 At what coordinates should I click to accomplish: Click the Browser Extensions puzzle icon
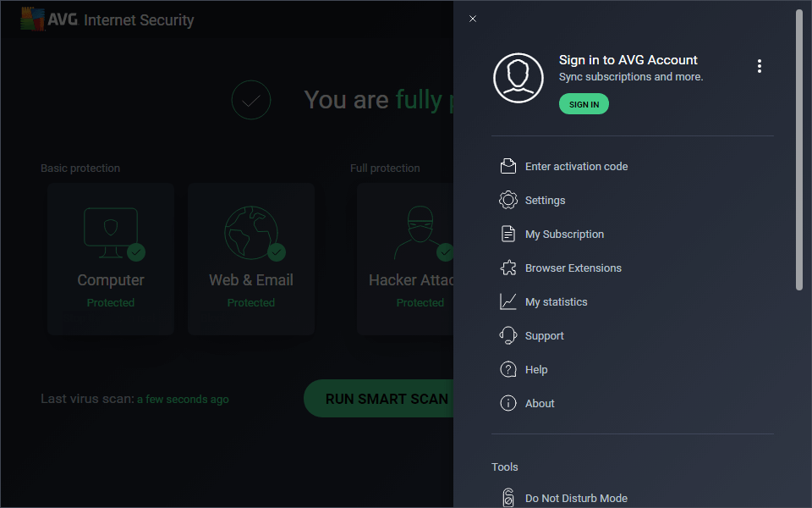click(507, 268)
